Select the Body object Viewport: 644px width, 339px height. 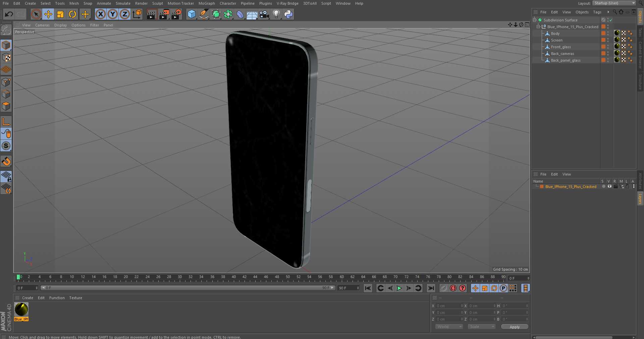pos(555,33)
